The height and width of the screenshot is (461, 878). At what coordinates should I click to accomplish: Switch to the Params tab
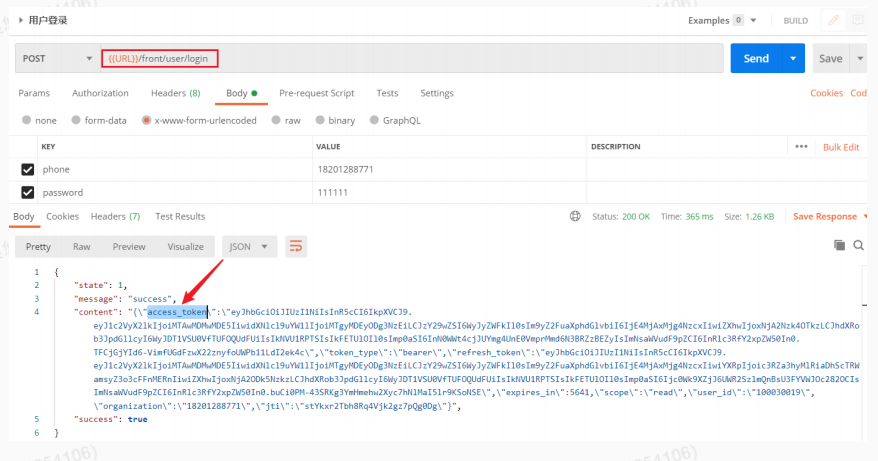click(34, 93)
